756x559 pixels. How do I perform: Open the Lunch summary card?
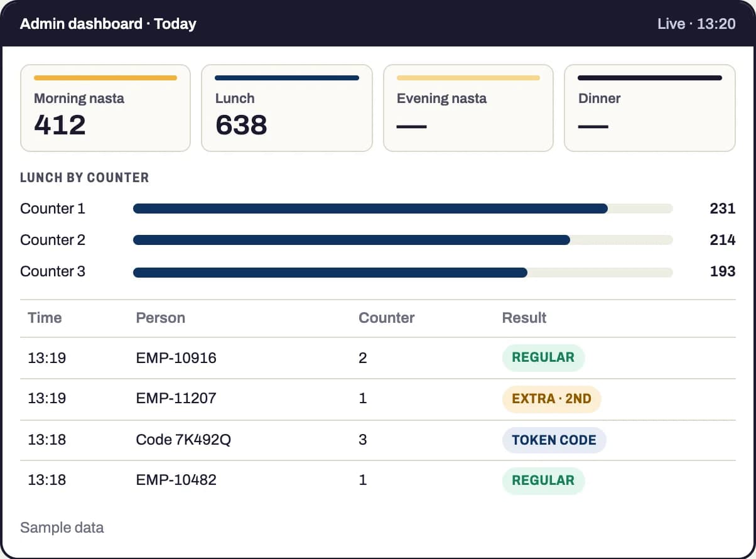tap(287, 108)
